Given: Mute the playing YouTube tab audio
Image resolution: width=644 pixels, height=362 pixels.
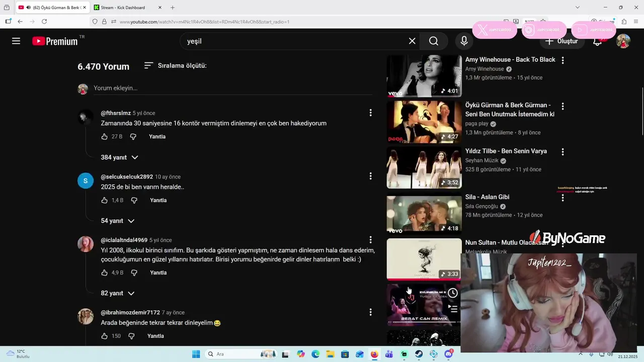Looking at the screenshot, I should 28,8.
